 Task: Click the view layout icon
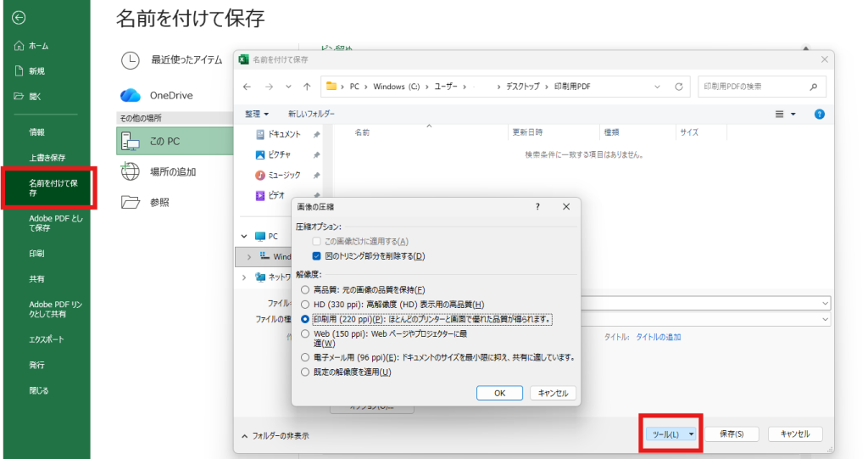(x=780, y=115)
